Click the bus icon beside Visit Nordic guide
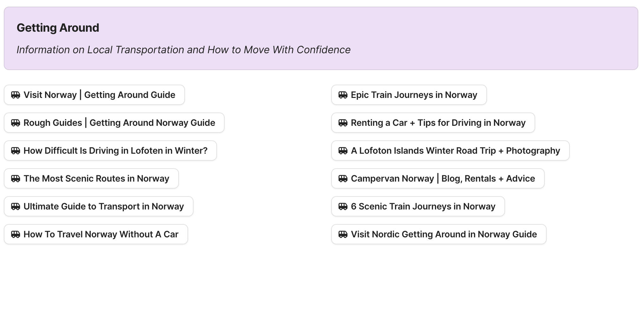Viewport: 644px width, 334px height. [343, 234]
